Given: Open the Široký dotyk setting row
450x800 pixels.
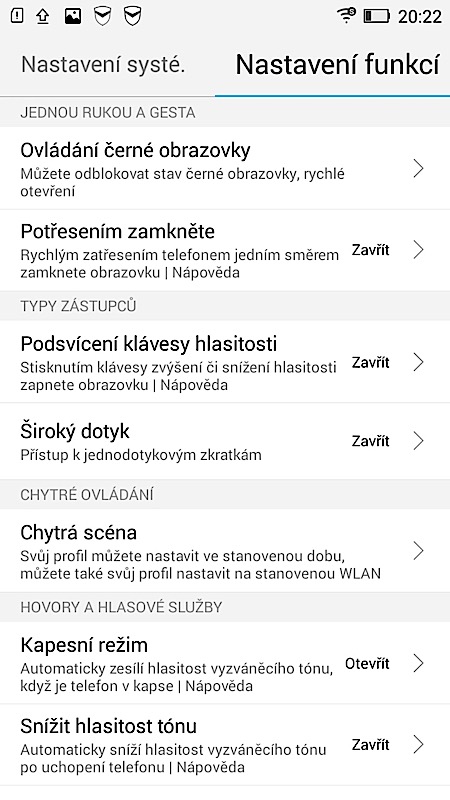Looking at the screenshot, I should coord(225,441).
